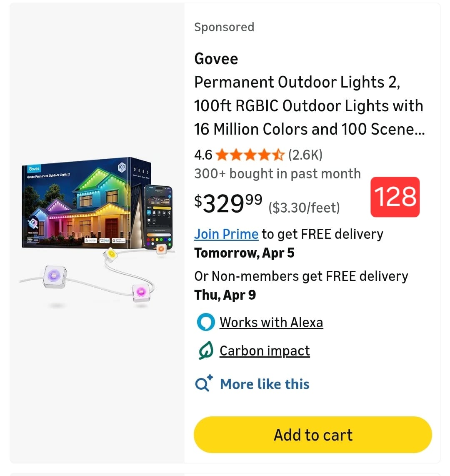Click the Alexa ring icon
This screenshot has width=450, height=476.
205,323
